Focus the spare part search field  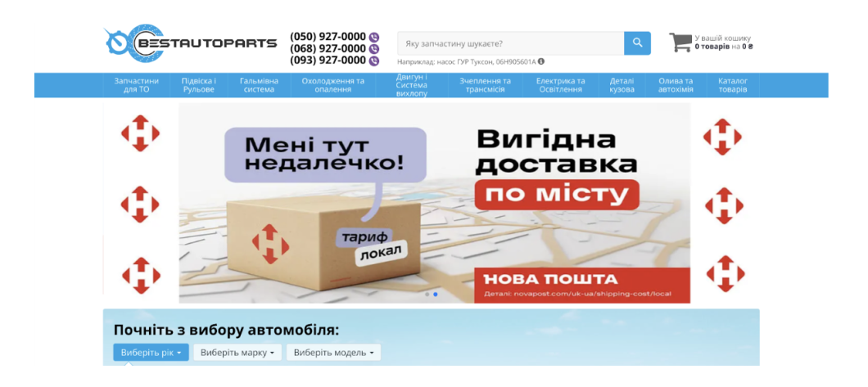509,43
